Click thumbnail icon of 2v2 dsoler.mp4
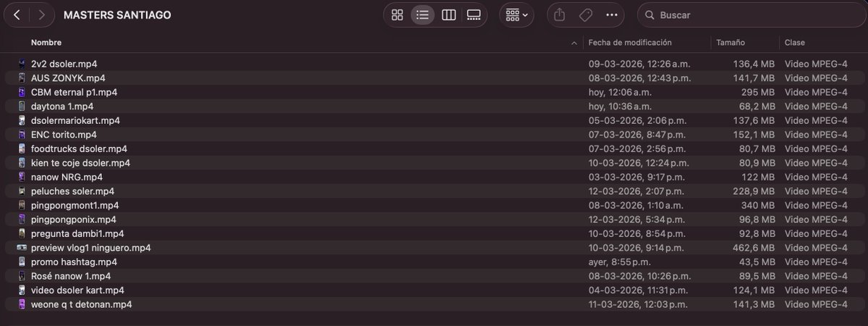868x326 pixels. pyautogui.click(x=22, y=64)
